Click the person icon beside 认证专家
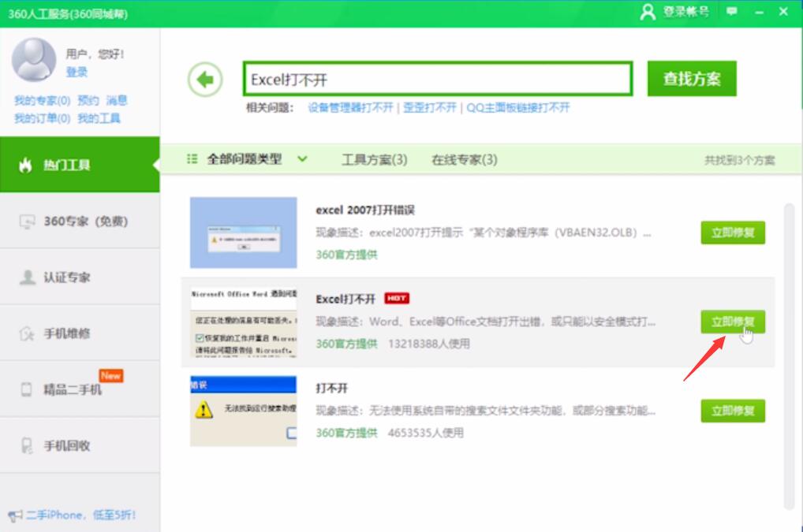 pos(28,277)
